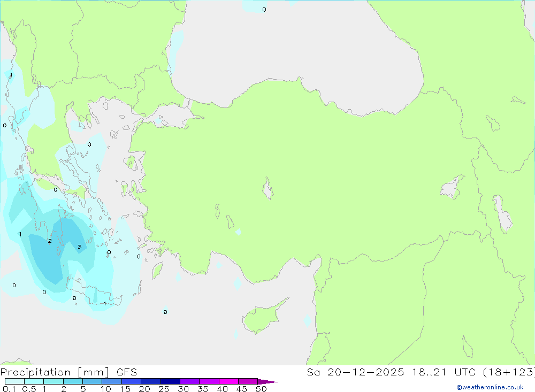Open the weatheronline.co.uk copyright link
Viewport: 535px width, 392px height.
tap(490, 387)
